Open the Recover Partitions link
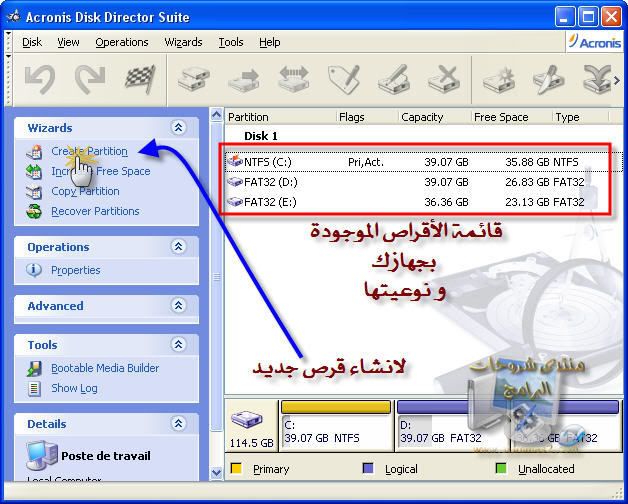The height and width of the screenshot is (504, 628). click(x=95, y=211)
